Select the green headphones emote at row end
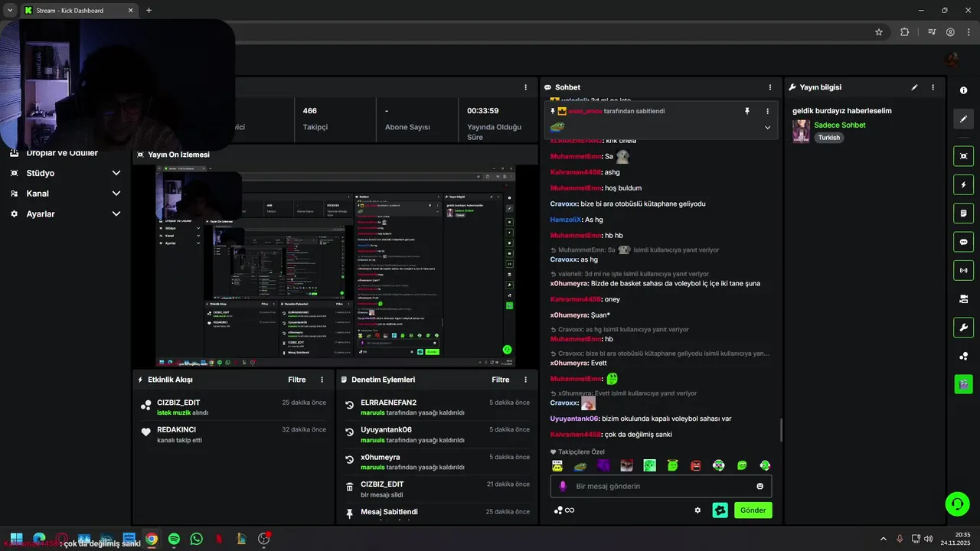Image resolution: width=980 pixels, height=551 pixels. [x=765, y=465]
